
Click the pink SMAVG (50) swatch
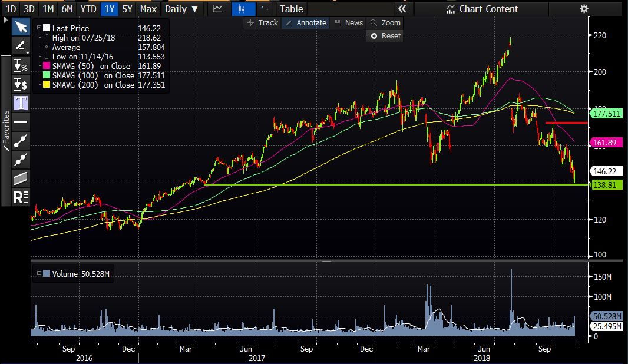coord(47,66)
